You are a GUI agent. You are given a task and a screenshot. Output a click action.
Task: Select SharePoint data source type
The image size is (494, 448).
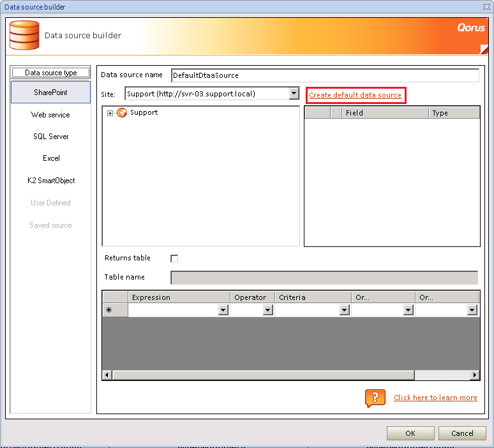coord(50,93)
